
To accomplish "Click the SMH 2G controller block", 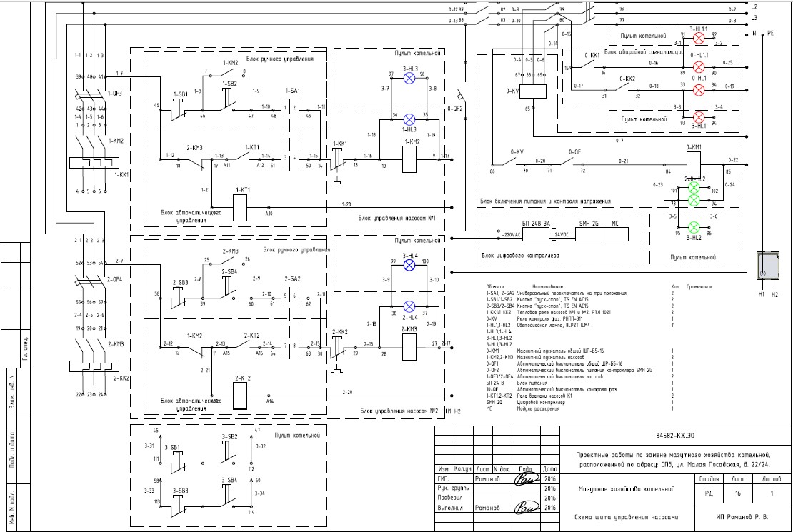I will 589,234.
